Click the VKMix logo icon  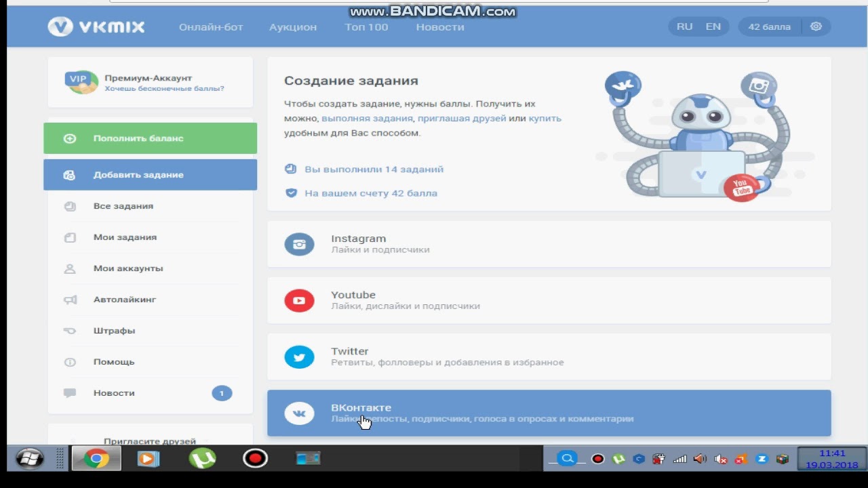(x=60, y=27)
